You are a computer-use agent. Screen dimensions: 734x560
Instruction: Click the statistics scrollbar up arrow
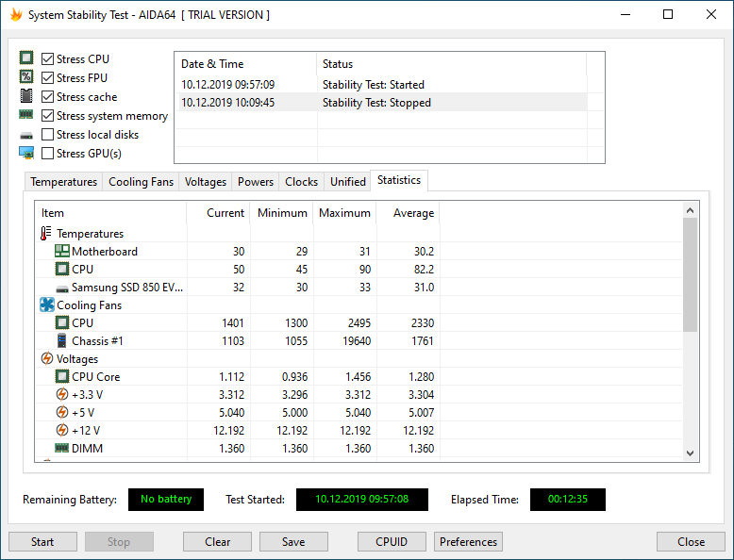tap(690, 210)
